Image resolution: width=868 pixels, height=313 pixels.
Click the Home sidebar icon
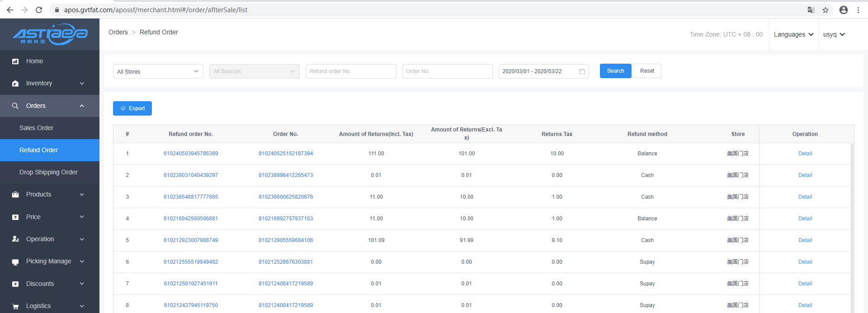[x=15, y=61]
